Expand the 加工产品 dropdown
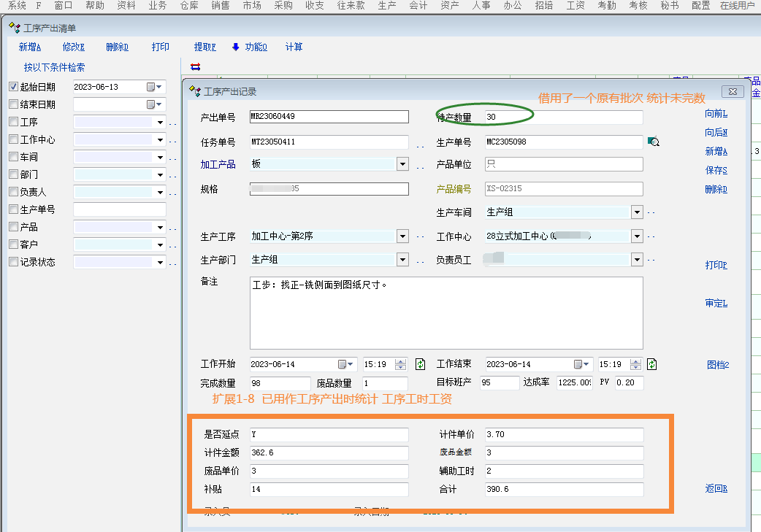The width and height of the screenshot is (761, 532). pos(402,164)
